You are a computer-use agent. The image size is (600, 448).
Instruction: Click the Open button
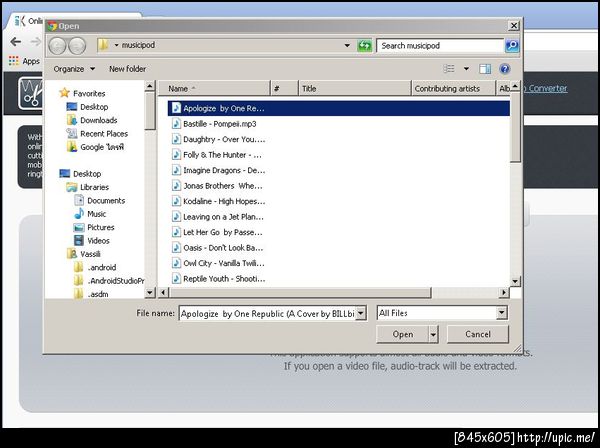[x=403, y=334]
